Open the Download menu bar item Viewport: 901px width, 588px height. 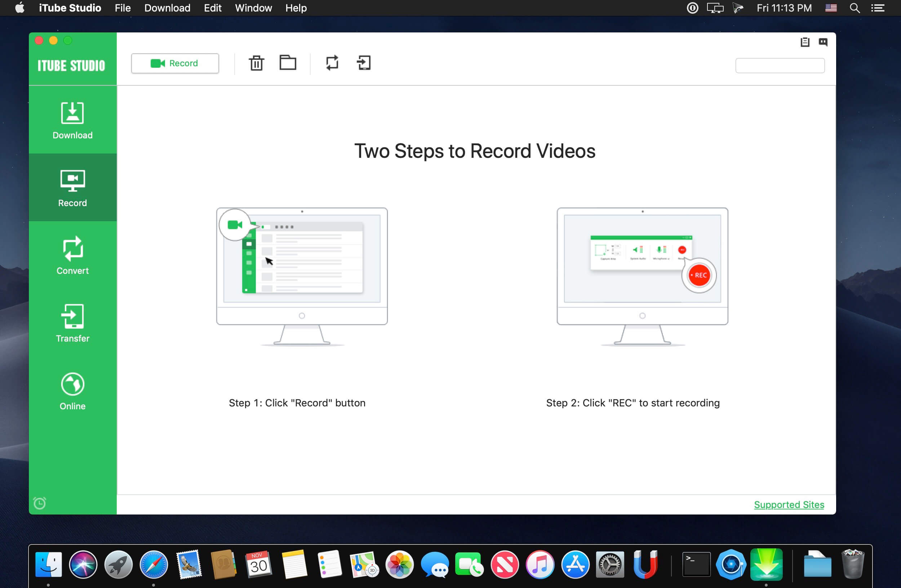coord(168,8)
